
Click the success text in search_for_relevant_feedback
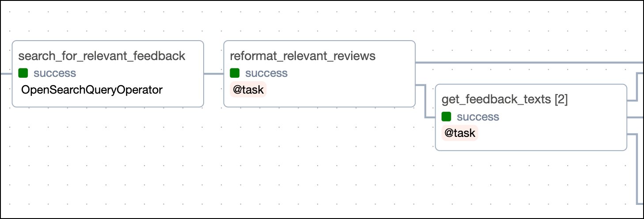(55, 73)
